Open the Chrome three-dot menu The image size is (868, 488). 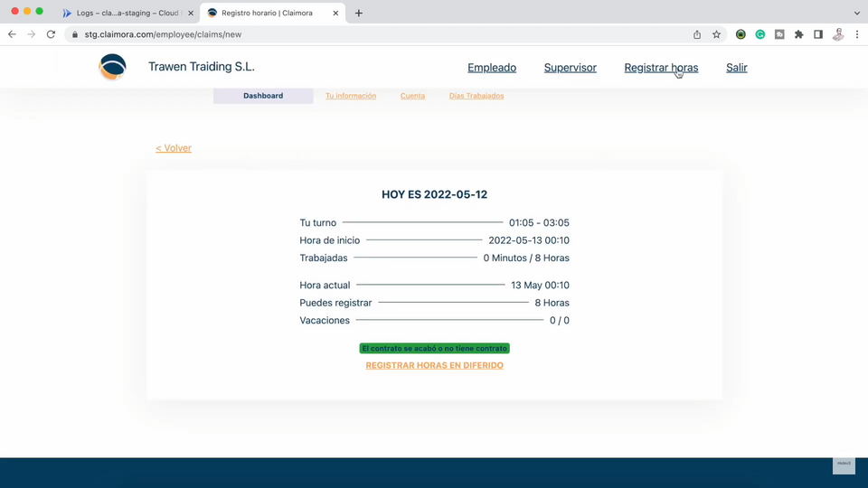coord(857,34)
